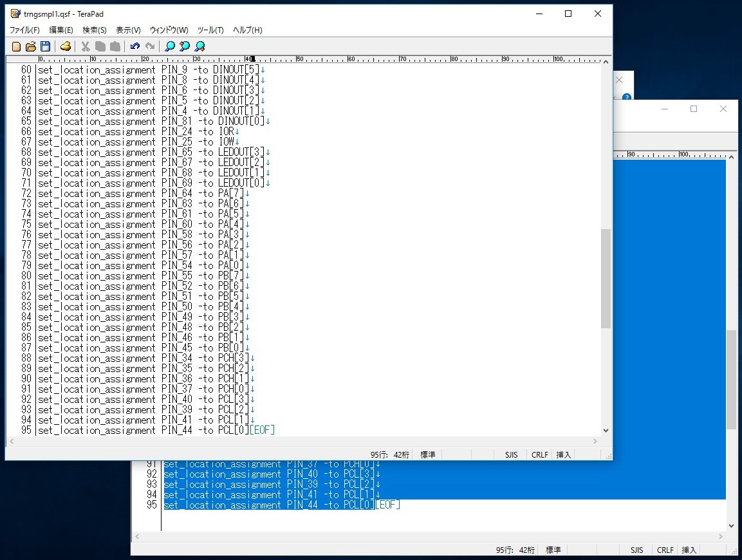Viewport: 742px width, 560px height.
Task: Click the Find previous magnifier icon
Action: pos(185,46)
